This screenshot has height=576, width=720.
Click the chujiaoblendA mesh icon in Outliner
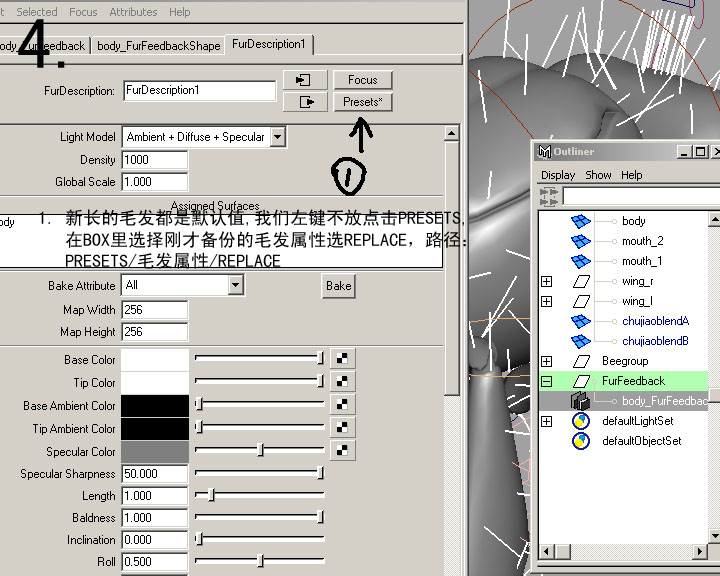(x=581, y=322)
